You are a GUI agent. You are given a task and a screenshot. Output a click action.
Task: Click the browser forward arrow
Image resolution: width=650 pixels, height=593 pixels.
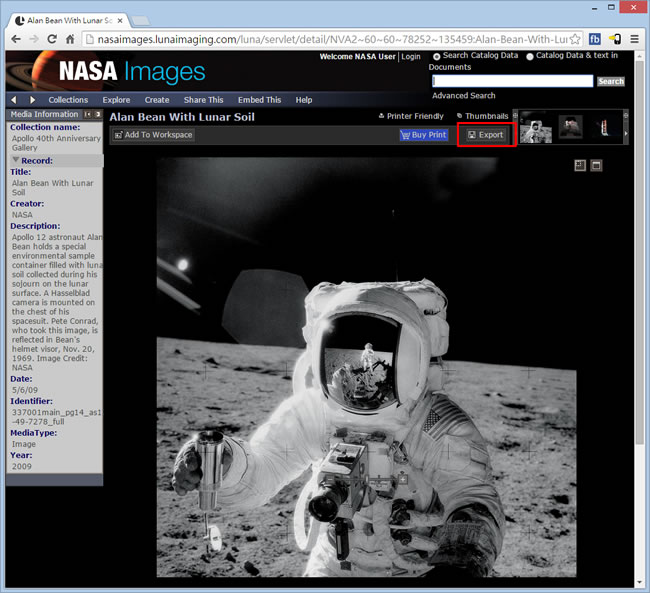[34, 39]
